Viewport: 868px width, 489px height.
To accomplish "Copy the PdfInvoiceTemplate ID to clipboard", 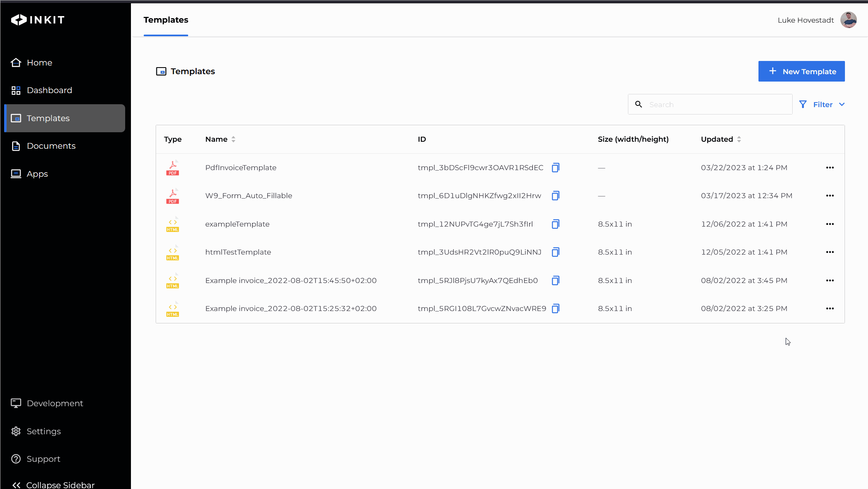I will (x=555, y=168).
